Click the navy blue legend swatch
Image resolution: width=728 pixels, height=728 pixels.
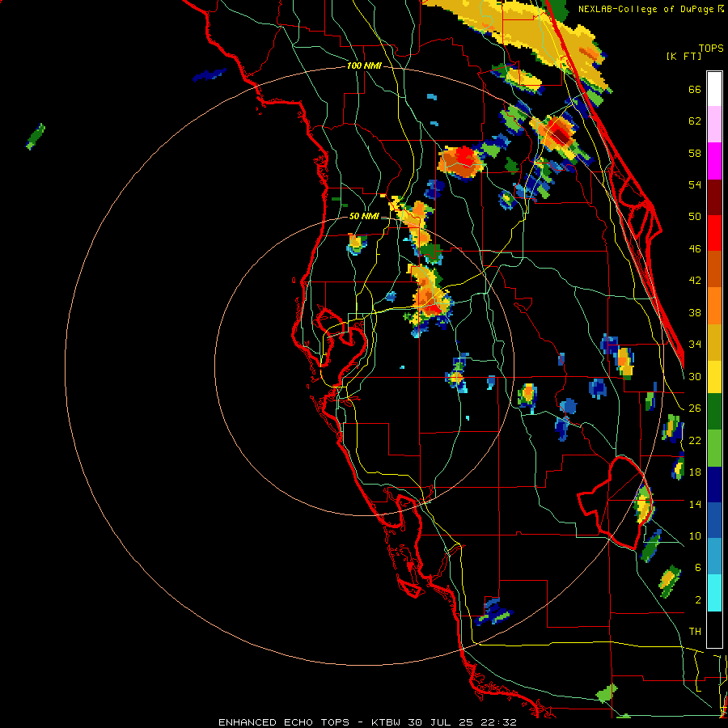pyautogui.click(x=714, y=485)
